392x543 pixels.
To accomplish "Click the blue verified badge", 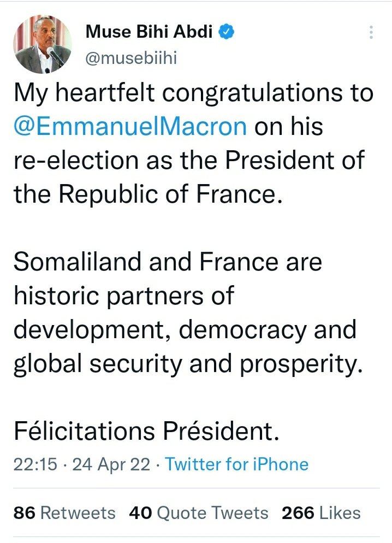I will pos(227,33).
